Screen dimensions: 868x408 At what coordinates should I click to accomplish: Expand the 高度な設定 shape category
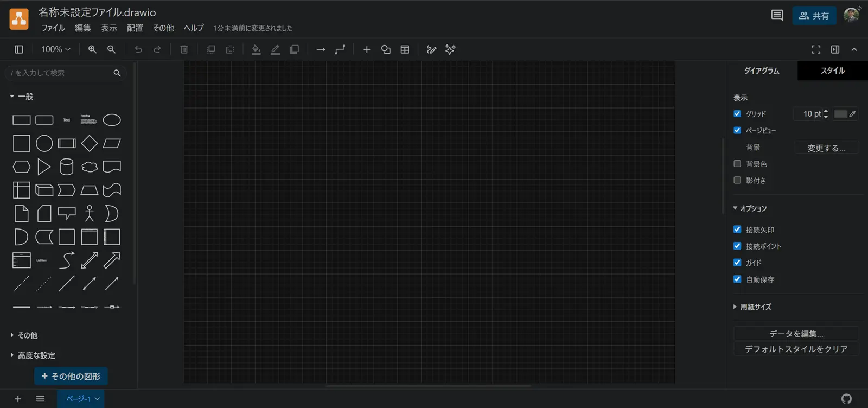coord(36,355)
